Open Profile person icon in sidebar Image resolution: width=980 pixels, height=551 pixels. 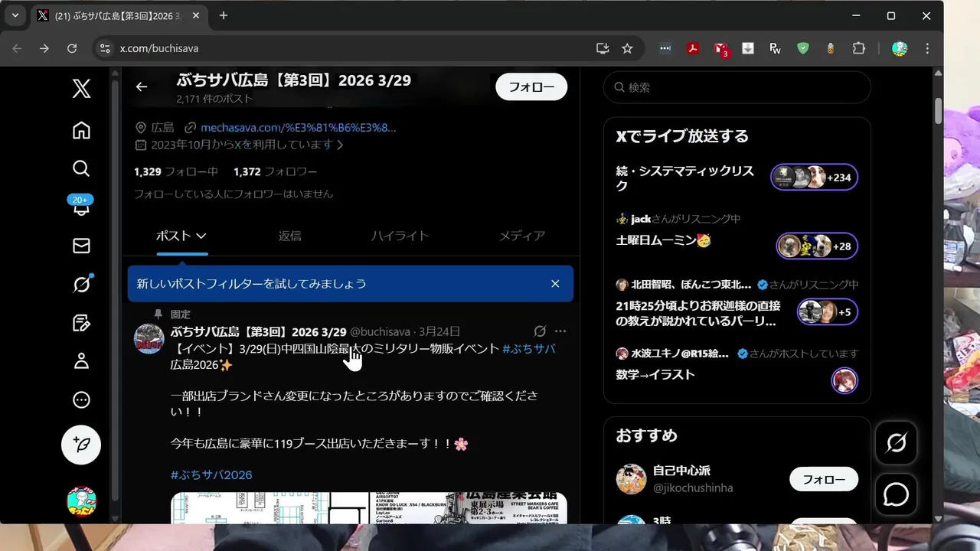[81, 361]
